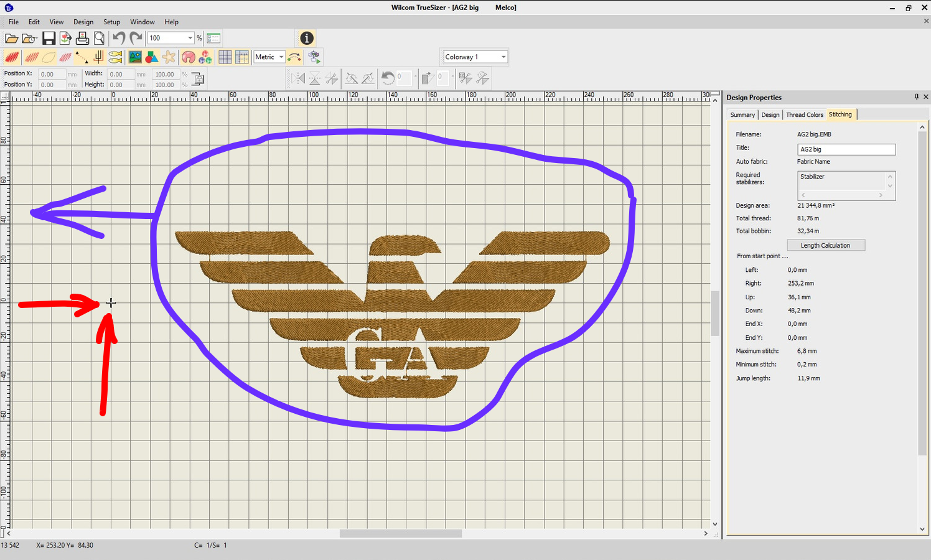
Task: Open the Setup menu
Action: [112, 22]
